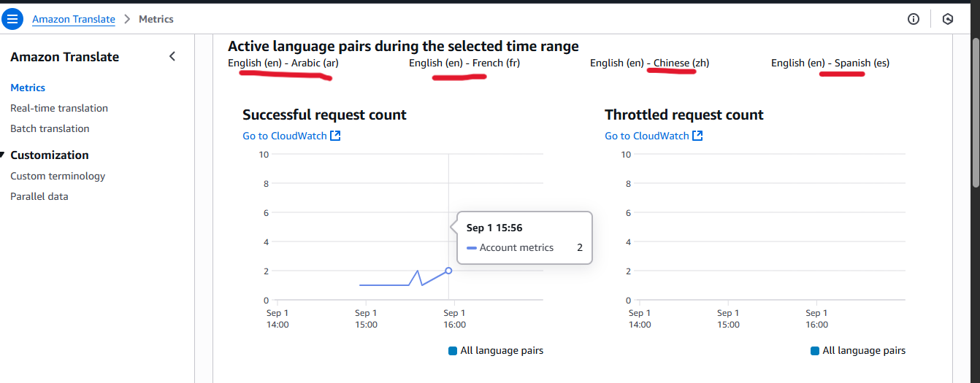
Task: Open Batch translation page
Action: [50, 128]
